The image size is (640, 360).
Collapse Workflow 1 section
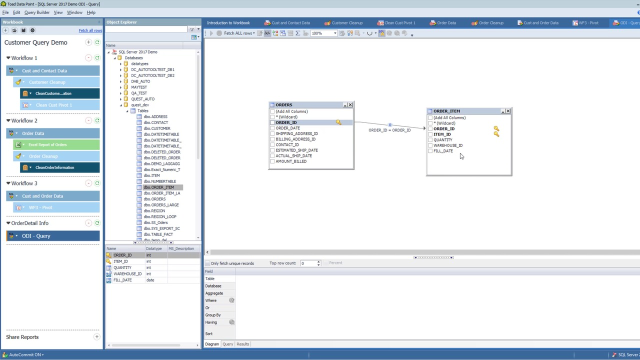pyautogui.click(x=8, y=58)
